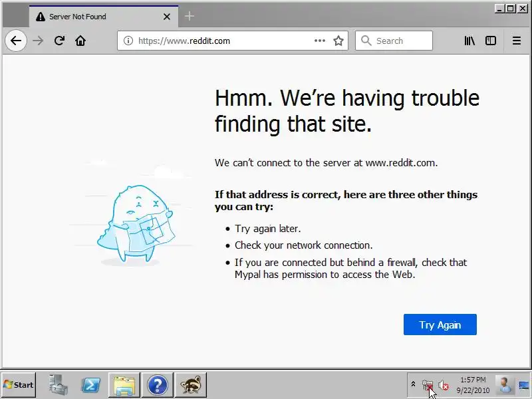Click the user account picture in taskbar
Image resolution: width=532 pixels, height=399 pixels.
coord(505,385)
